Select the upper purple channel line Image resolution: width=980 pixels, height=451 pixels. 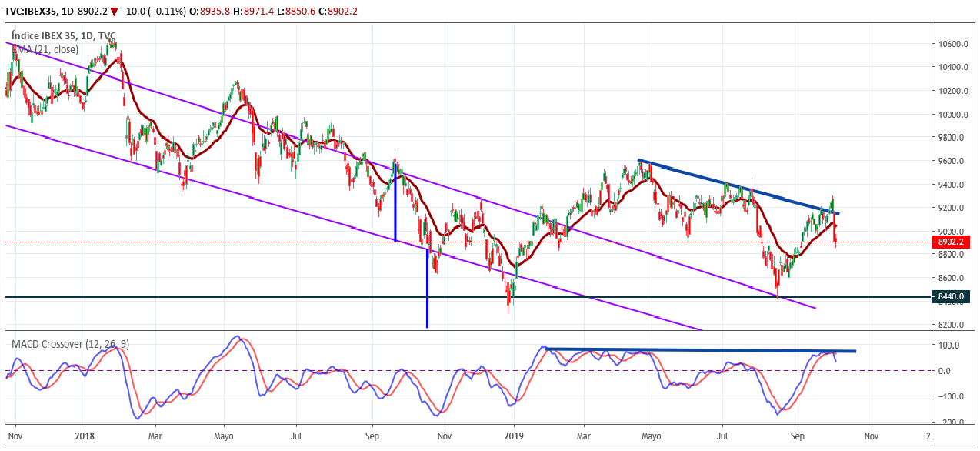(x=410, y=175)
